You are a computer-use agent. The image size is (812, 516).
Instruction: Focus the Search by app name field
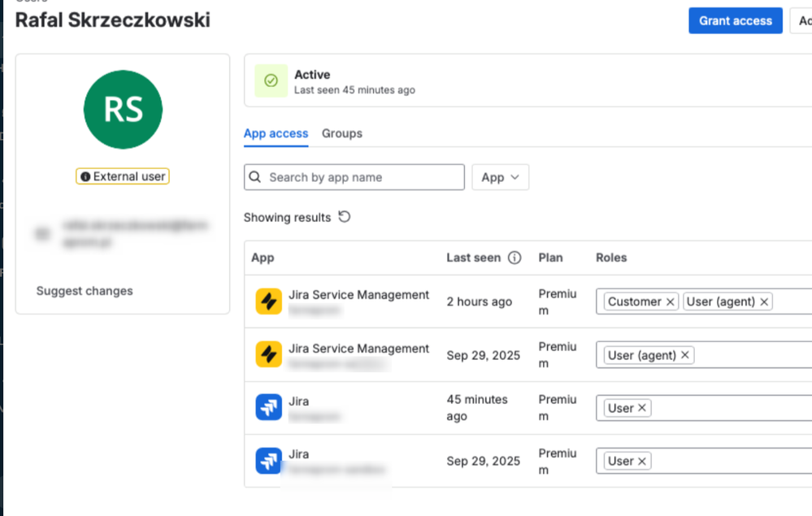354,177
